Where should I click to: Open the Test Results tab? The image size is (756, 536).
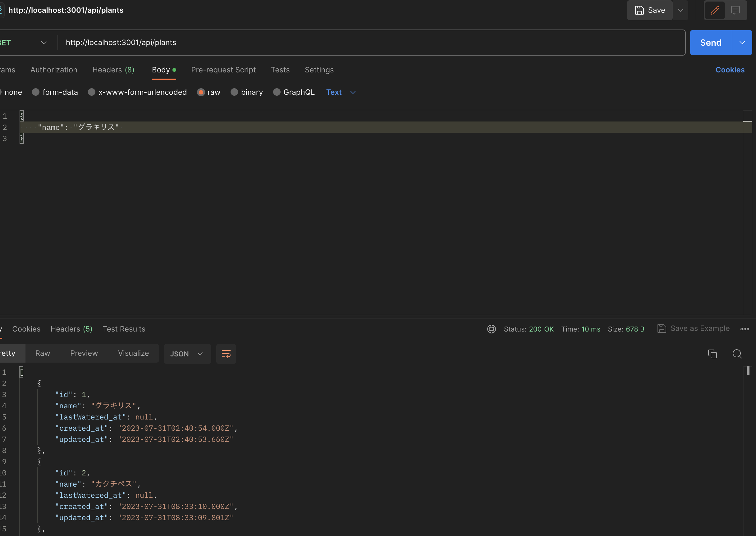(x=124, y=329)
